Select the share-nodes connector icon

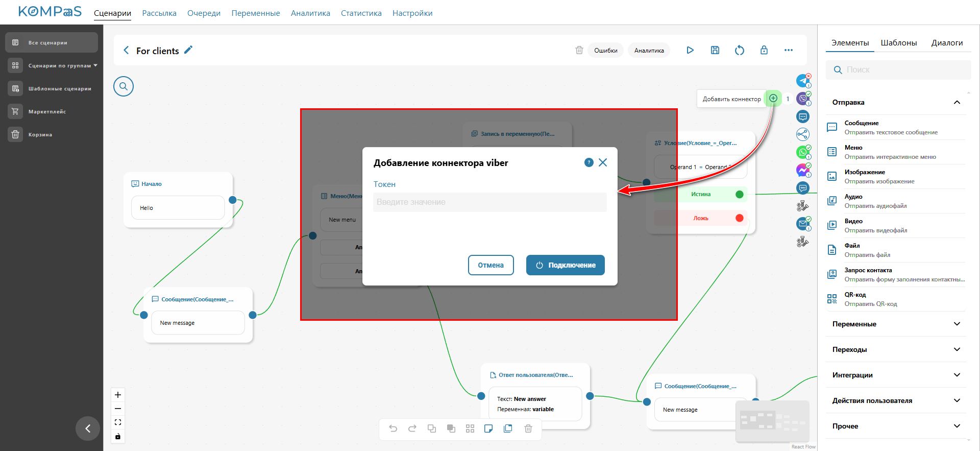pos(803,134)
